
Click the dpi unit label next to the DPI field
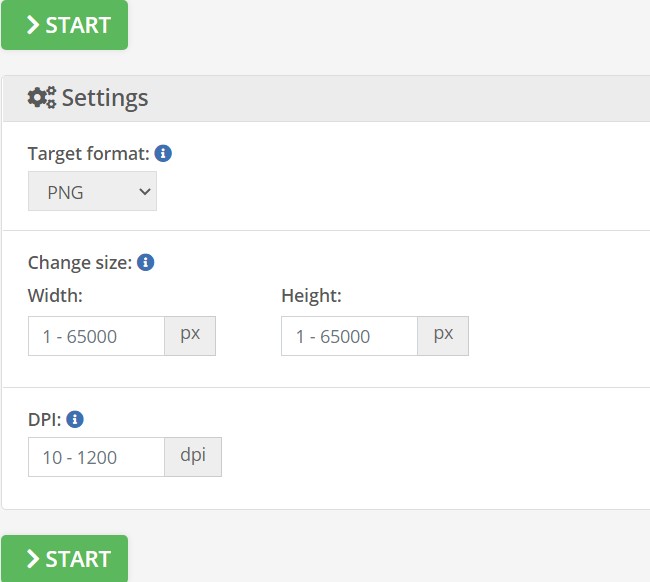(193, 456)
